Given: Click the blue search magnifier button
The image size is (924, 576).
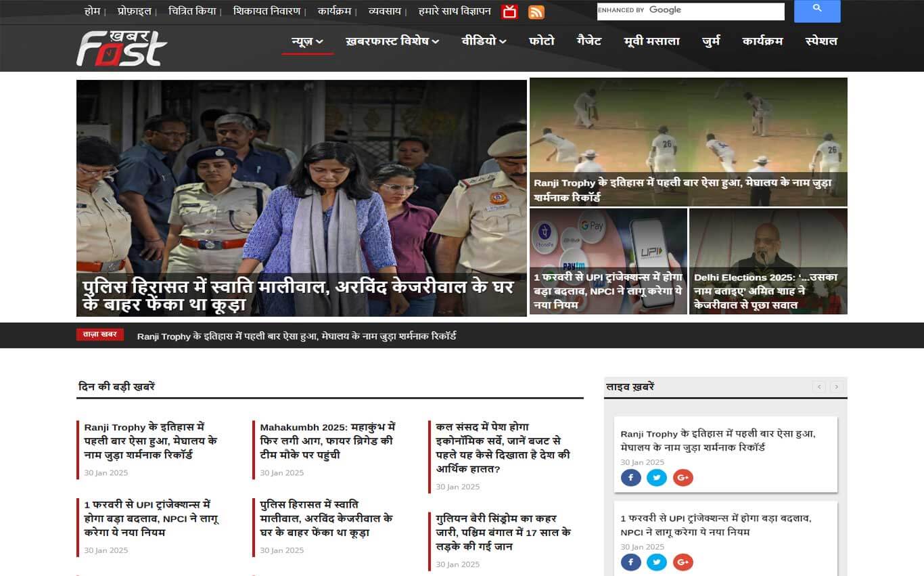Looking at the screenshot, I should (x=817, y=11).
